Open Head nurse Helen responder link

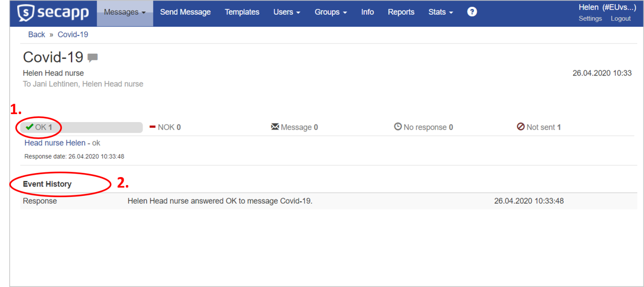[x=55, y=143]
